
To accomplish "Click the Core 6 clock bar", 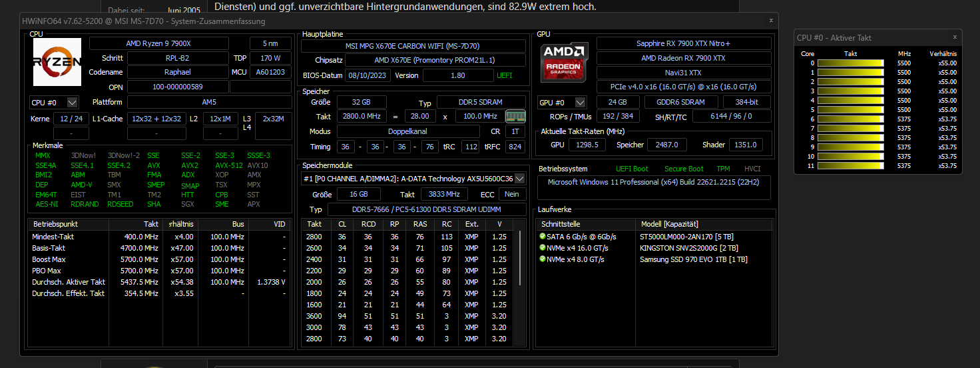I will point(850,119).
